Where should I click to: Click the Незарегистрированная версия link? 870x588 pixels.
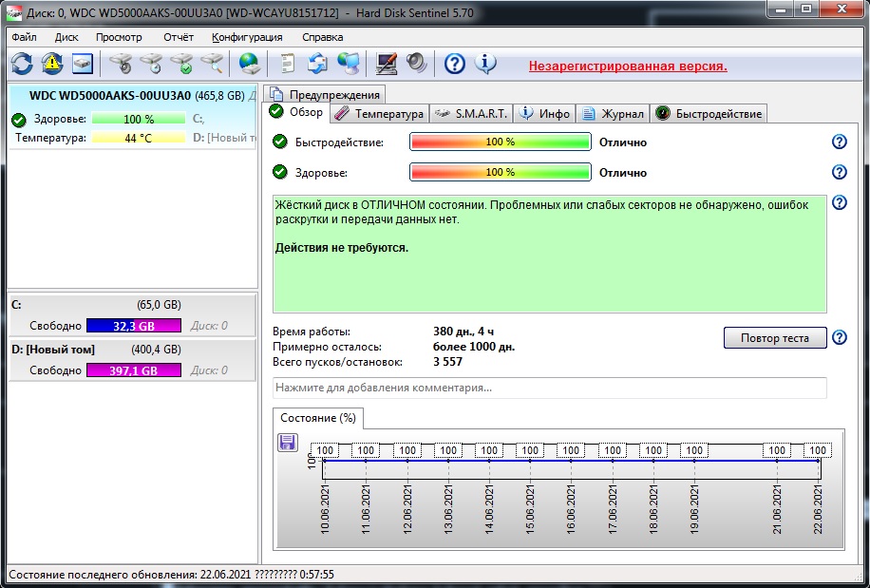click(x=628, y=66)
